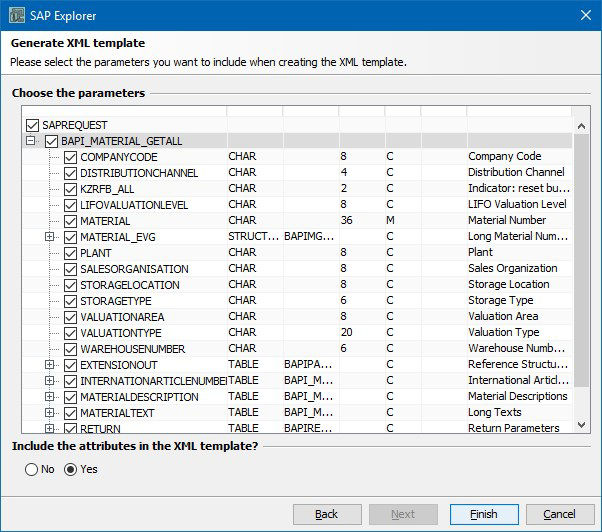Screen dimensions: 602x532
Task: Uncheck the RETURN table checkbox
Action: (x=70, y=428)
